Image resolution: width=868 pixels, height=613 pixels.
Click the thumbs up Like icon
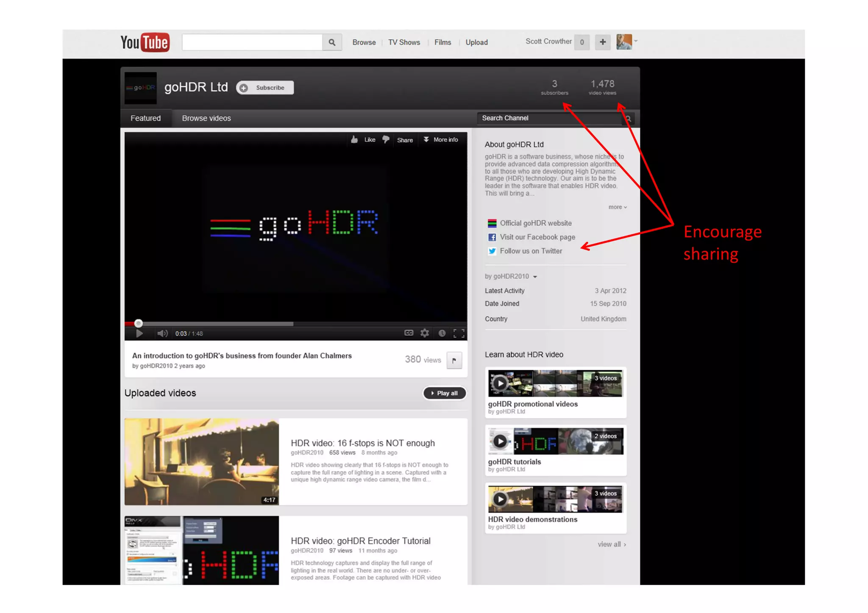click(x=355, y=139)
